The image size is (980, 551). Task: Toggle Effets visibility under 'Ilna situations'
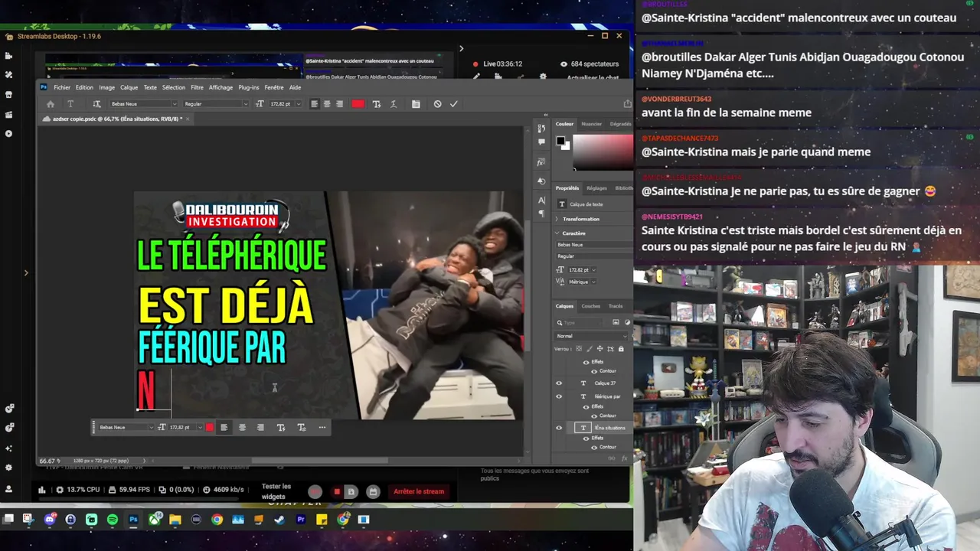(x=586, y=438)
